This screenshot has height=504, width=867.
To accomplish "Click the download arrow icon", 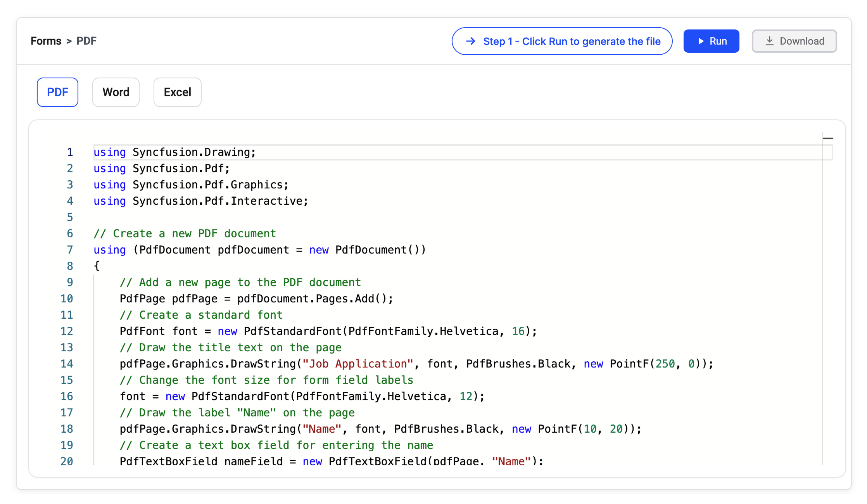I will pyautogui.click(x=770, y=41).
